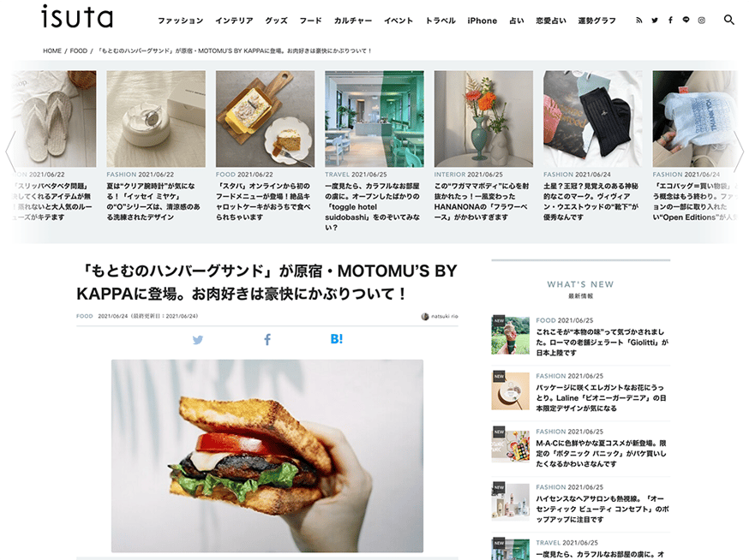Open the search magnifier icon
The image size is (749, 560).
[x=729, y=20]
